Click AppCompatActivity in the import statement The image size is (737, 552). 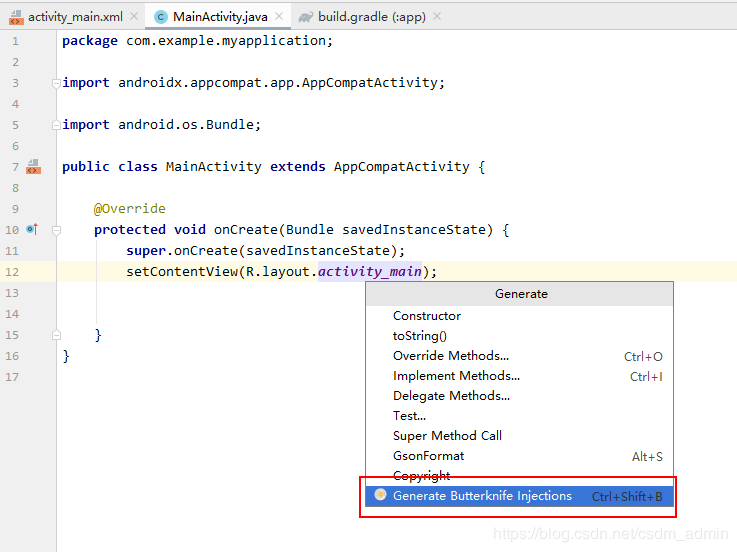pos(369,83)
